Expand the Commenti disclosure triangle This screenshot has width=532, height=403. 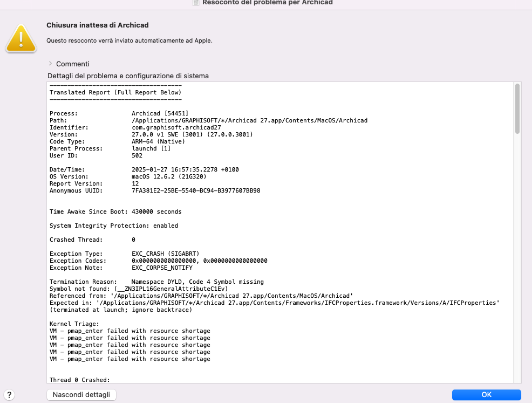tap(50, 64)
